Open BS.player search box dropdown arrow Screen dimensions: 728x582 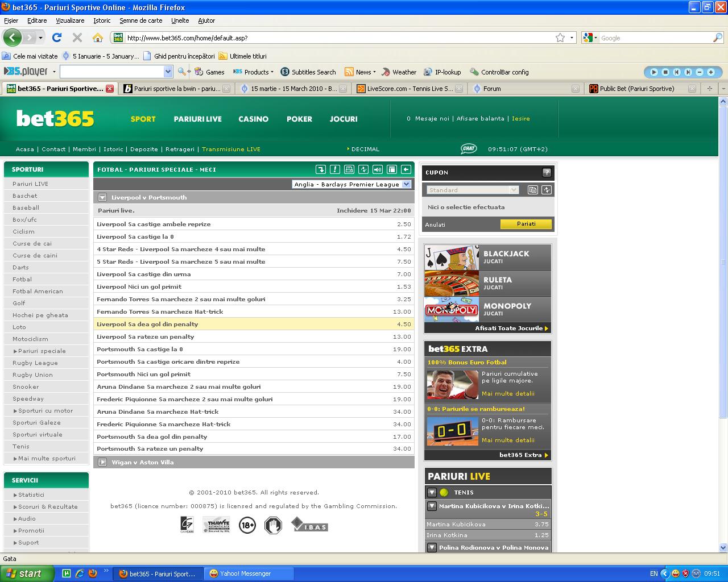point(168,72)
